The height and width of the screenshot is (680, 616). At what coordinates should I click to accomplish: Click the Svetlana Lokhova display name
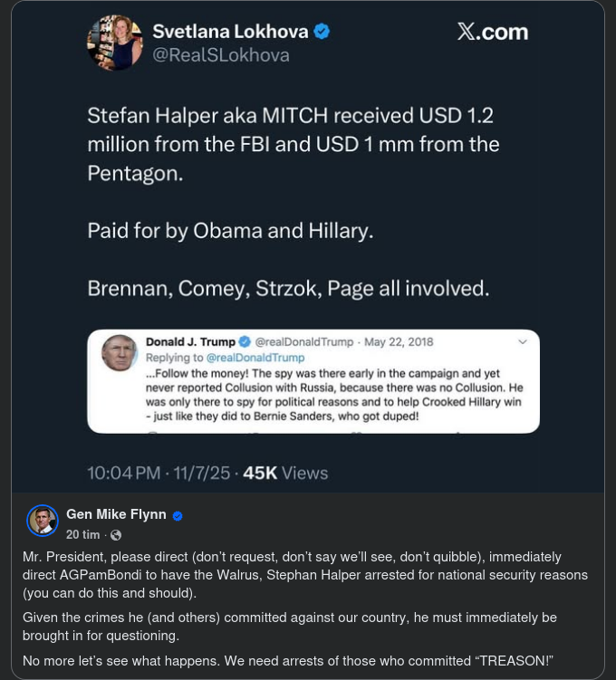[x=230, y=32]
